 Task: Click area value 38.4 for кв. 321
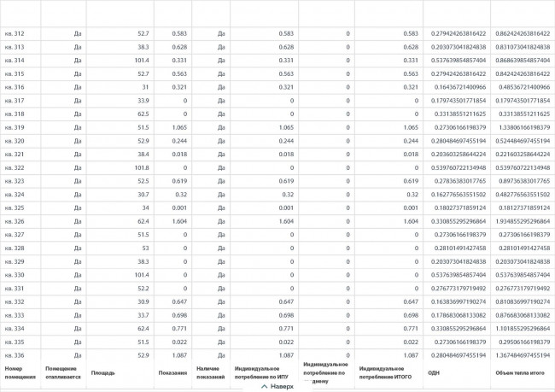[x=143, y=155]
